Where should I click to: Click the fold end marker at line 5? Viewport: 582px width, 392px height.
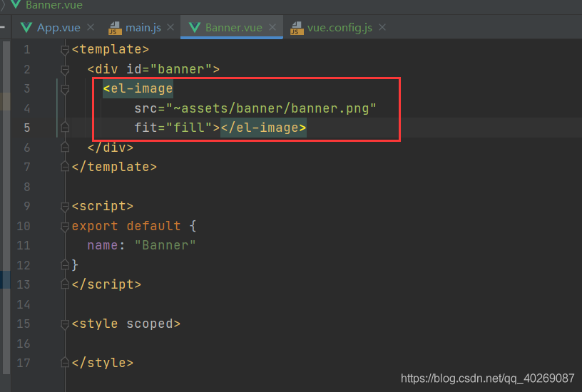point(65,128)
